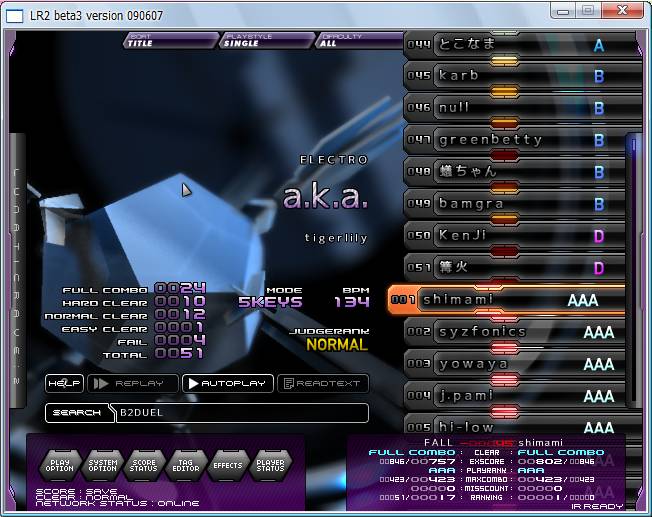Image resolution: width=652 pixels, height=517 pixels.
Task: Click the Help button
Action: [x=64, y=383]
